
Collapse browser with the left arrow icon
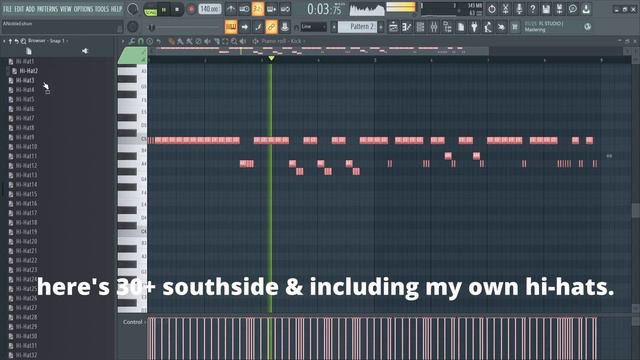click(4, 41)
